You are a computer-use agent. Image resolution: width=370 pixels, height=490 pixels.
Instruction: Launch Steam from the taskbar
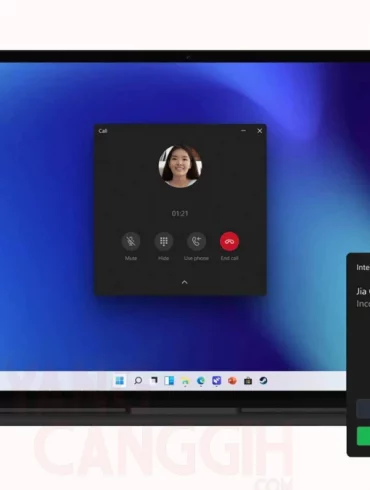263,380
